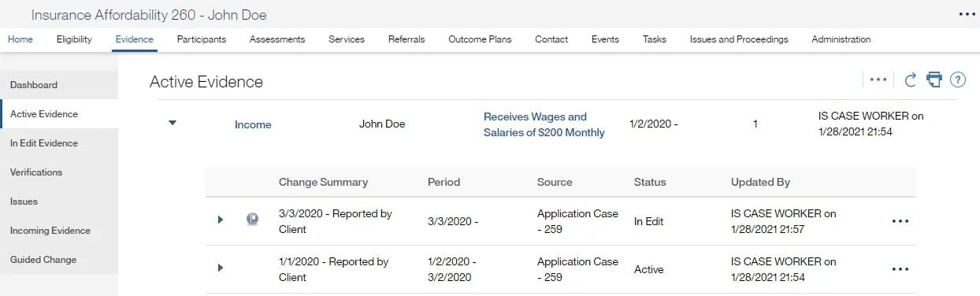Print the Active Evidence list
980x296 pixels.
click(x=934, y=79)
